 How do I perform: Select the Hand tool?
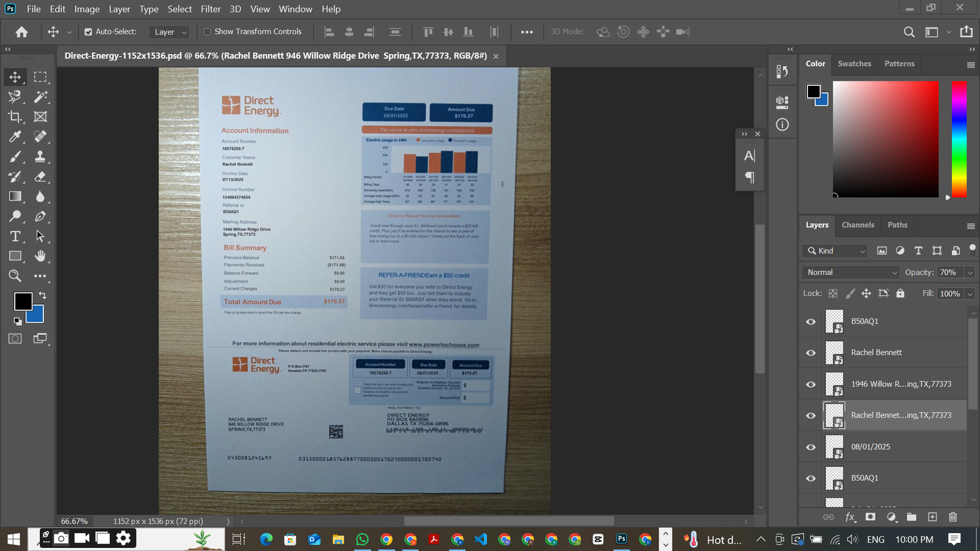[x=40, y=256]
